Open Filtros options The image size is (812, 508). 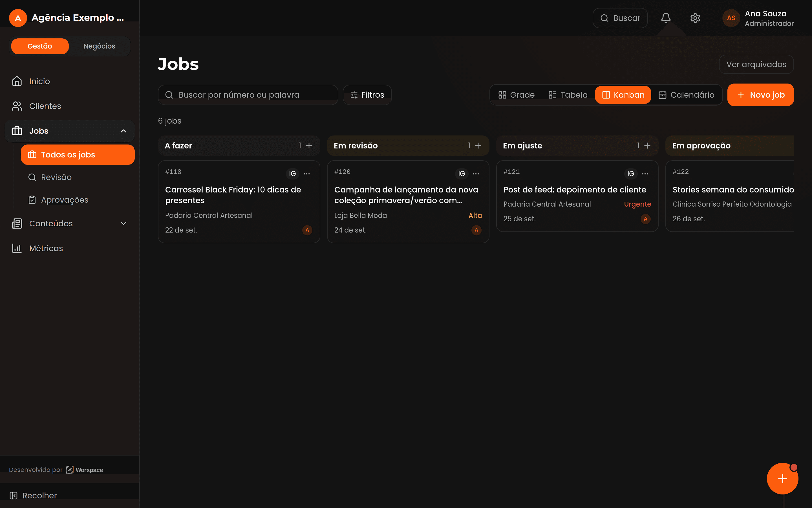click(367, 95)
